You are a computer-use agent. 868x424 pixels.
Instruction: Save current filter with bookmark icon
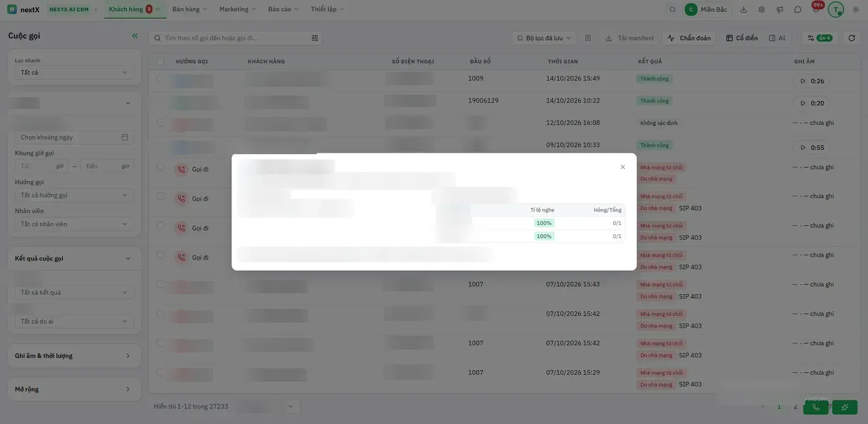[x=588, y=38]
